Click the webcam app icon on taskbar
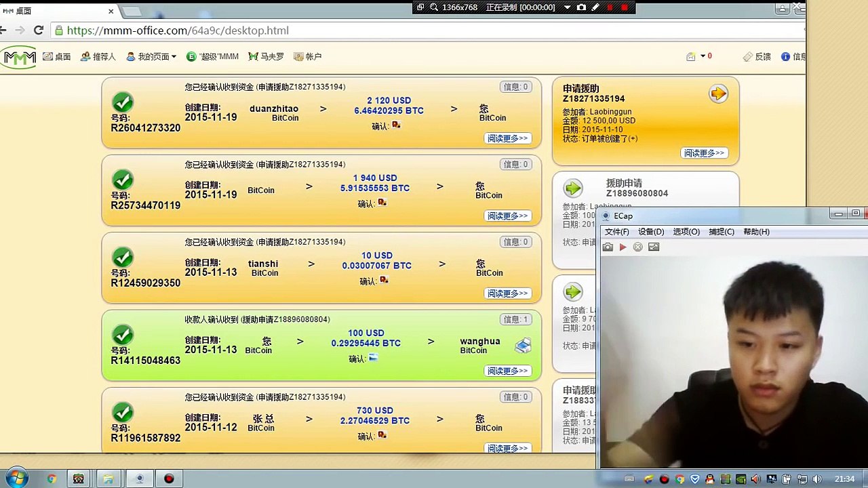Screen dimensions: 868x488 [140, 479]
